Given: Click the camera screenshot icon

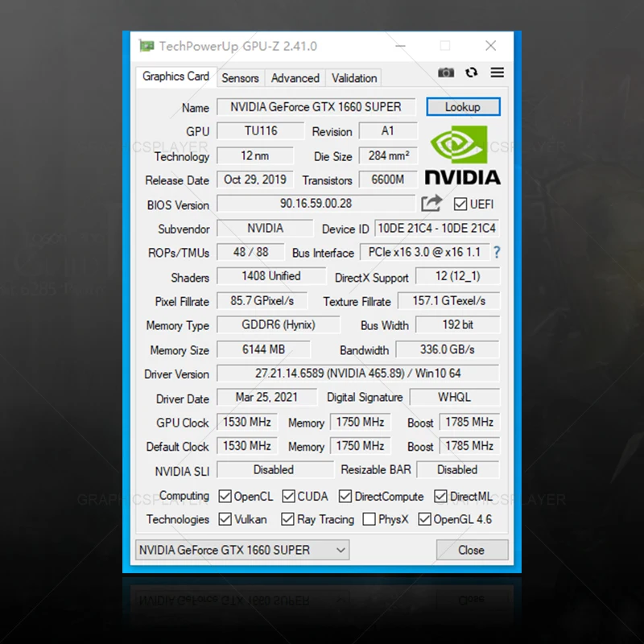Looking at the screenshot, I should click(x=446, y=72).
